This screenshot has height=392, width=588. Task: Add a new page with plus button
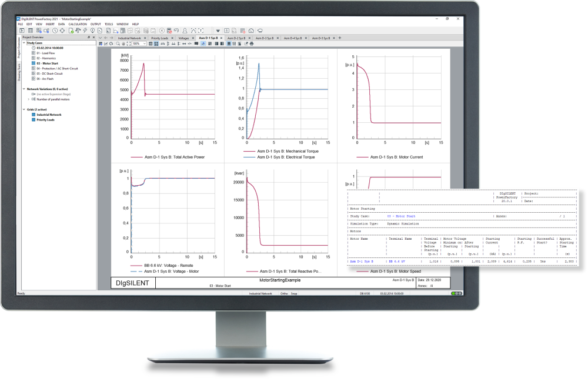pyautogui.click(x=340, y=38)
